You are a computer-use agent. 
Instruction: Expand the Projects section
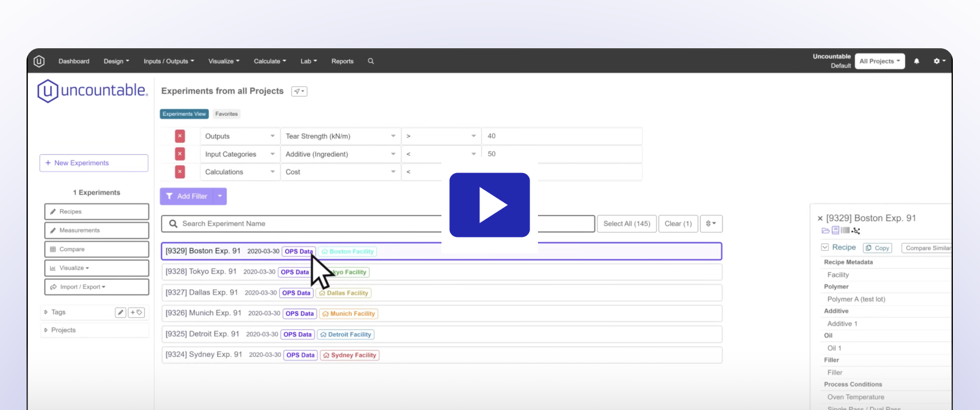(46, 330)
